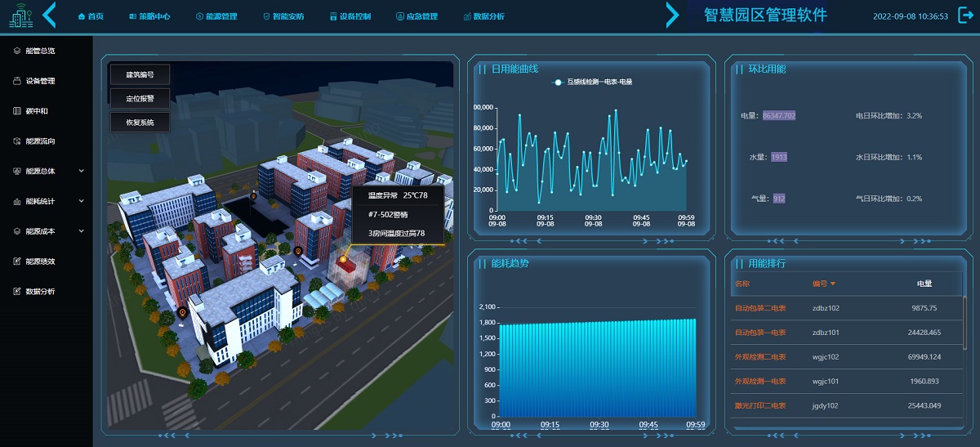This screenshot has width=980, height=447.
Task: Open the 应急管理 top menu
Action: pos(416,16)
